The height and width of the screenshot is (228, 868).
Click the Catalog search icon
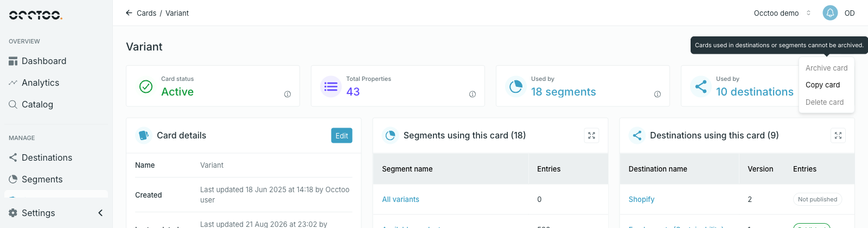pyautogui.click(x=13, y=104)
